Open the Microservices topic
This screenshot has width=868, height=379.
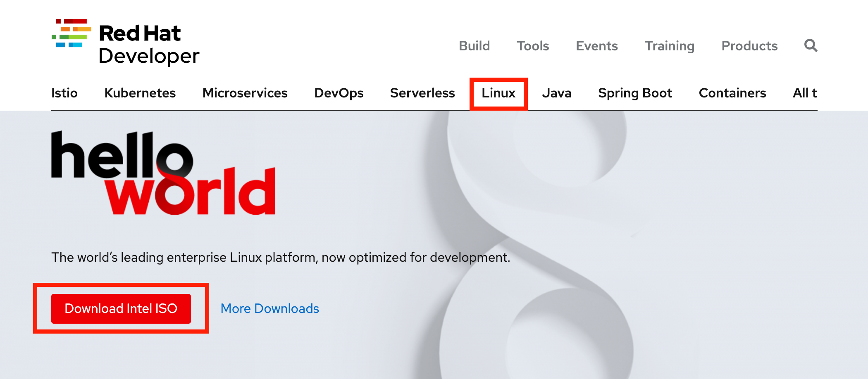click(x=245, y=93)
